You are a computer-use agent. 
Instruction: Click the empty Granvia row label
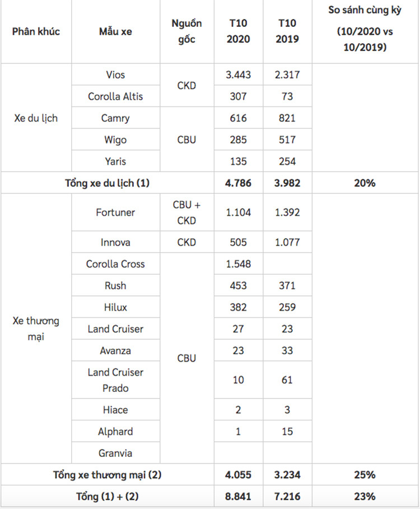coord(115,453)
